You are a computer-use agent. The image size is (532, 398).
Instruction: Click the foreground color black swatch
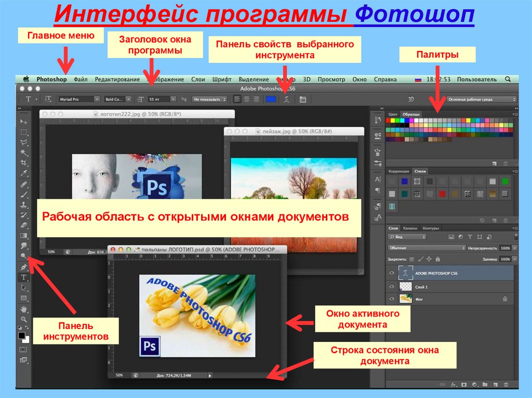pos(22,335)
